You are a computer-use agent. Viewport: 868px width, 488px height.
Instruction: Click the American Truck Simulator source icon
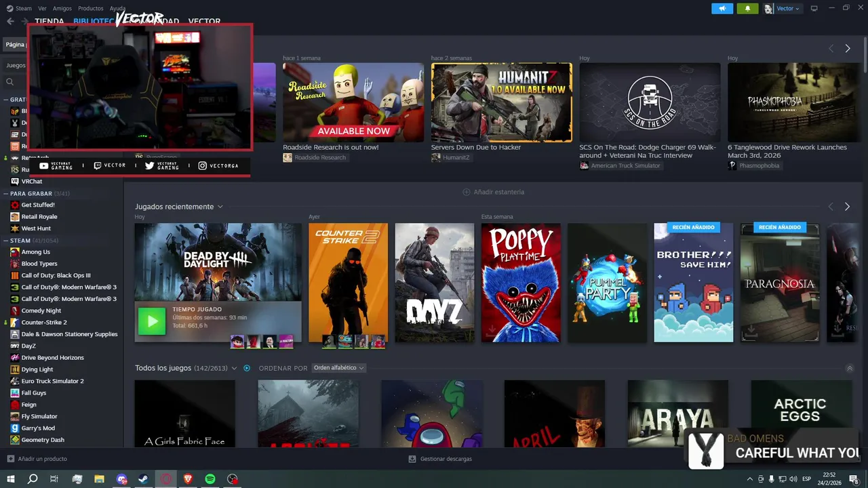click(x=584, y=165)
